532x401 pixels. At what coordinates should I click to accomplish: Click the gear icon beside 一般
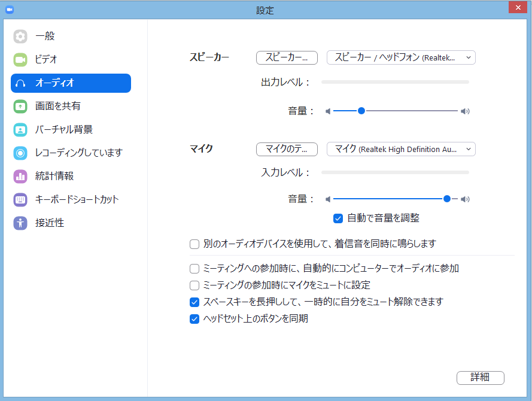20,37
